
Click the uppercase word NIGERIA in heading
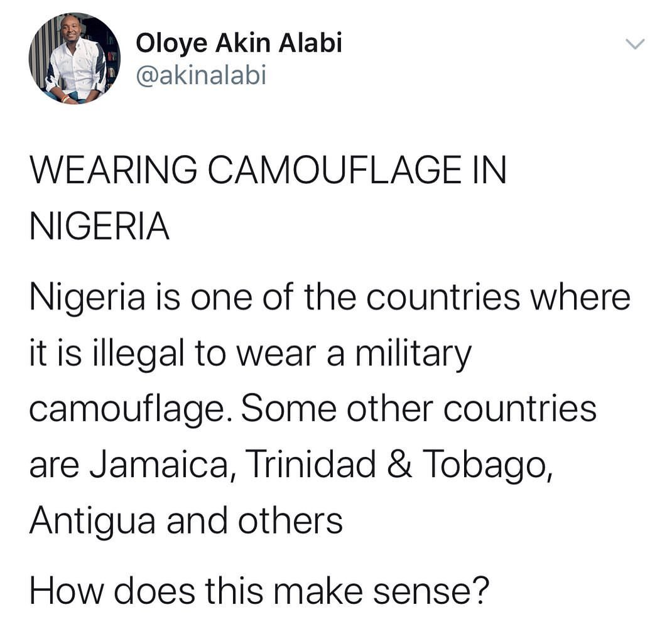coord(99,226)
